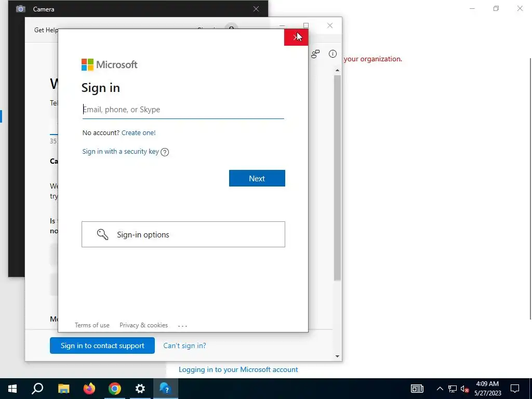Select Get Help app in taskbar

pyautogui.click(x=166, y=389)
